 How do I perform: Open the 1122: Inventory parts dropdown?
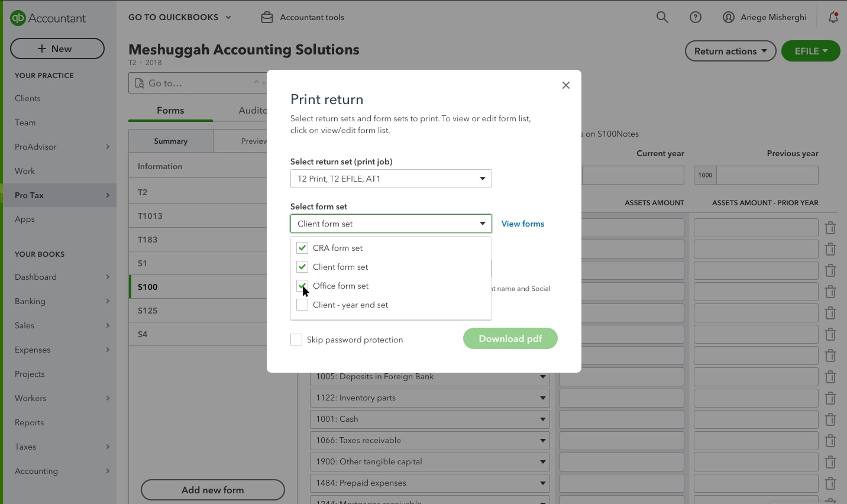coord(430,398)
